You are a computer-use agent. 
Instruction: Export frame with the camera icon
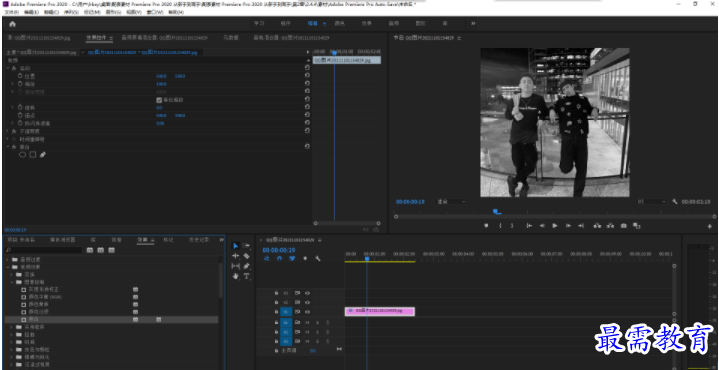[x=624, y=226]
